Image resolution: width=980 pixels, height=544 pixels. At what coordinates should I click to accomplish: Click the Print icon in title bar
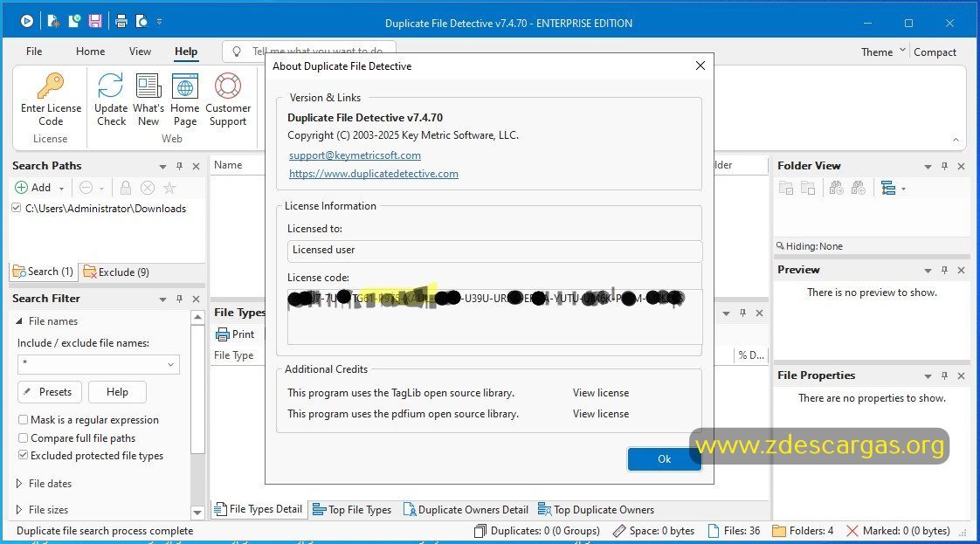click(121, 22)
